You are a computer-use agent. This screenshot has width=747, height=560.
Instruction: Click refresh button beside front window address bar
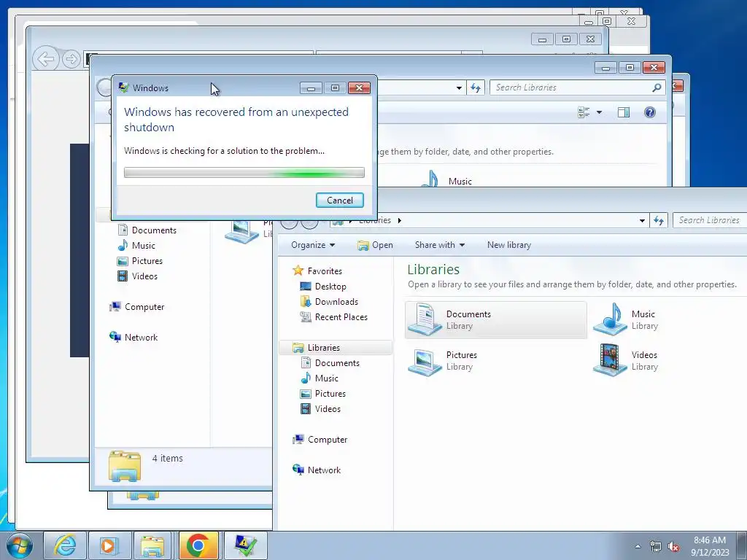click(x=659, y=220)
